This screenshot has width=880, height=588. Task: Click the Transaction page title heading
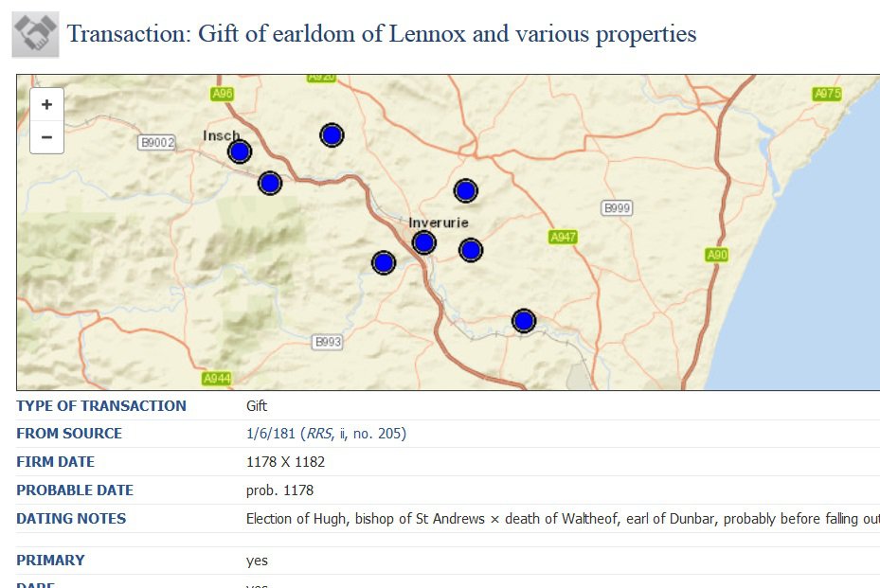pos(382,34)
